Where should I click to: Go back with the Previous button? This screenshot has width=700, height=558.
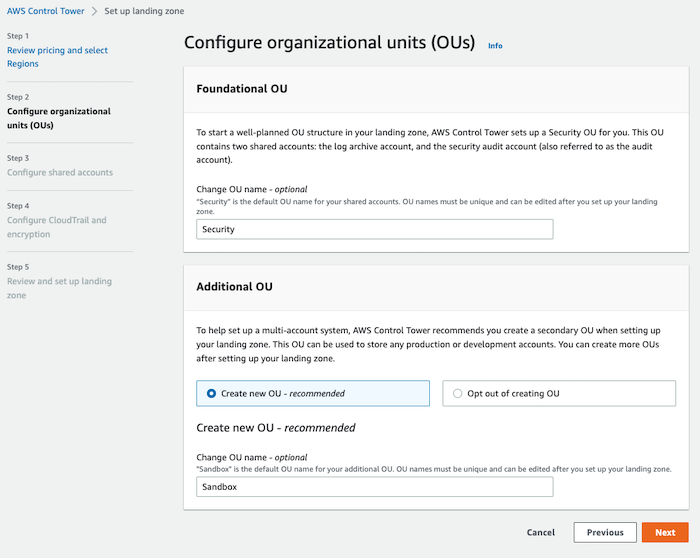point(605,533)
